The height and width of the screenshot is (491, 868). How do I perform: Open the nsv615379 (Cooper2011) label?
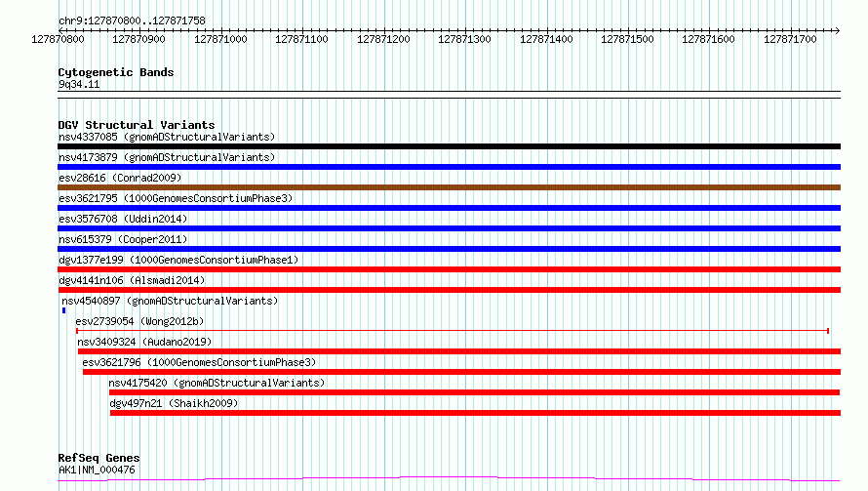123,239
